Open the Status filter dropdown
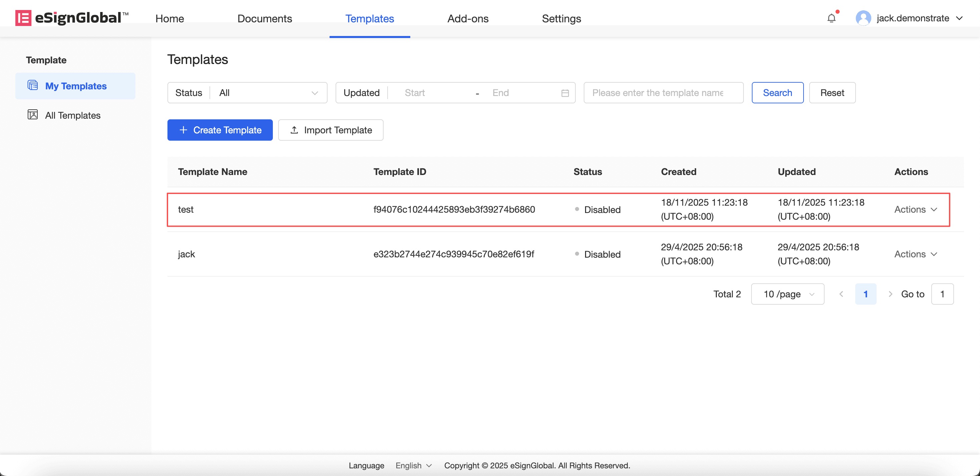The image size is (980, 476). click(268, 93)
